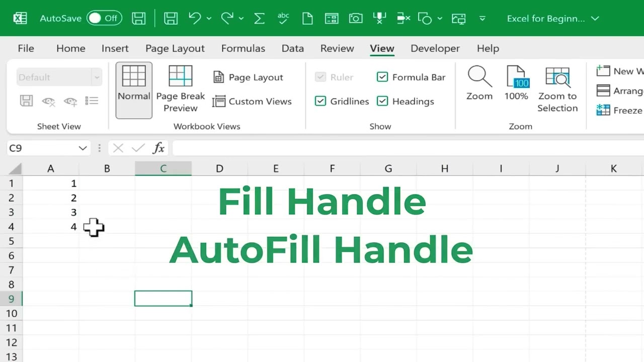Switch to the Formulas tab
Viewport: 644px width, 362px height.
[x=243, y=48]
